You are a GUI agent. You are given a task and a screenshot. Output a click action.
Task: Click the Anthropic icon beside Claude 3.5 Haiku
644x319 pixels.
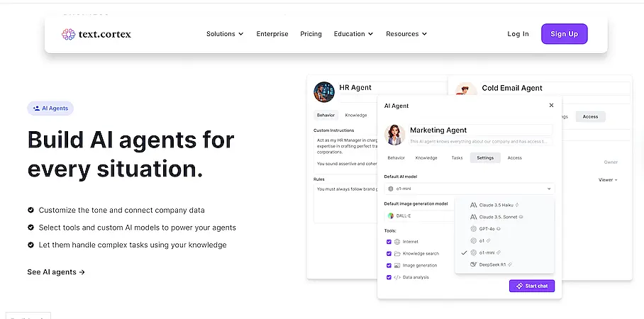pos(474,205)
